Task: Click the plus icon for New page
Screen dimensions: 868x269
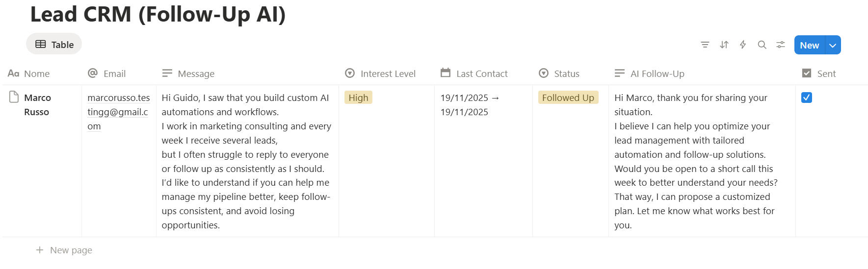Action: (40, 250)
